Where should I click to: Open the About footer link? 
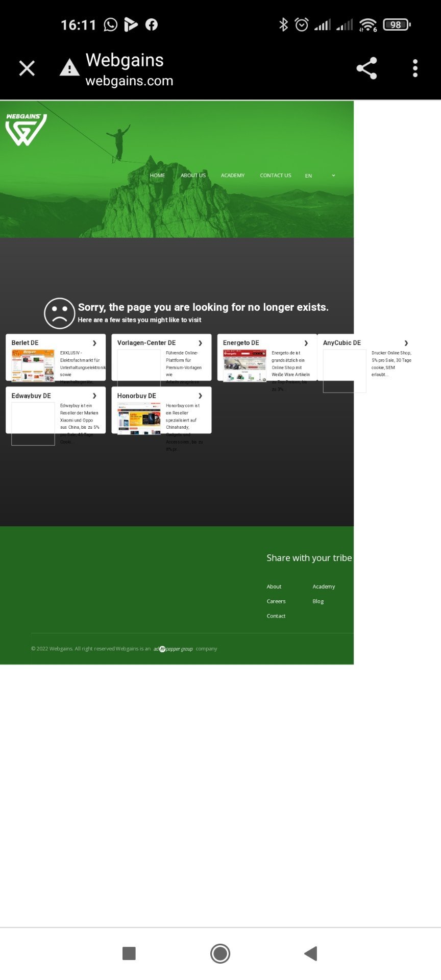[x=274, y=587]
